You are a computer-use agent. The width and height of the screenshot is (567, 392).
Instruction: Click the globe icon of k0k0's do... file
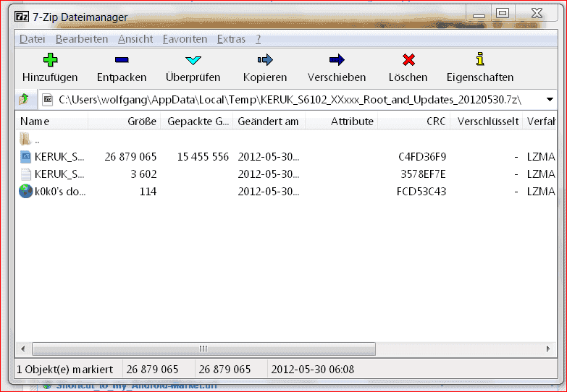(x=25, y=191)
